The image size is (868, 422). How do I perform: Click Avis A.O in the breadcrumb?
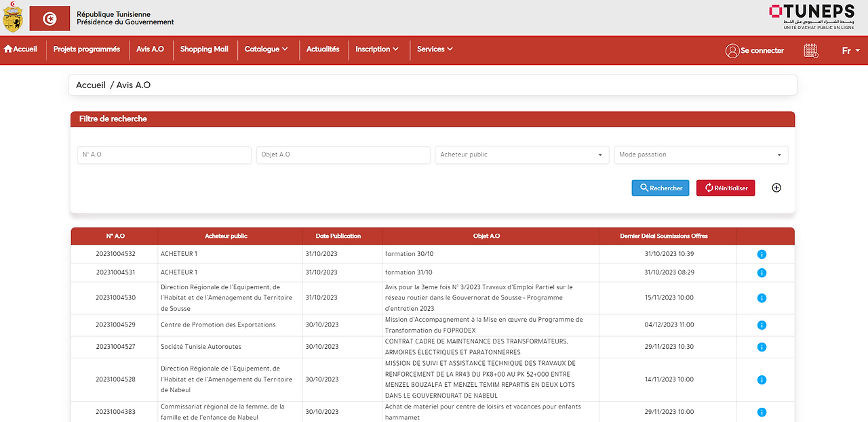coord(134,85)
